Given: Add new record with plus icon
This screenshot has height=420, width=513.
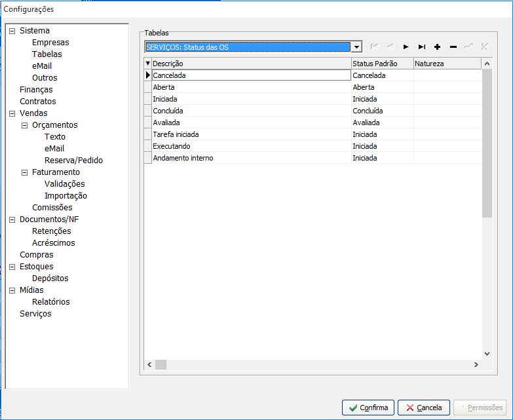Looking at the screenshot, I should pyautogui.click(x=437, y=47).
